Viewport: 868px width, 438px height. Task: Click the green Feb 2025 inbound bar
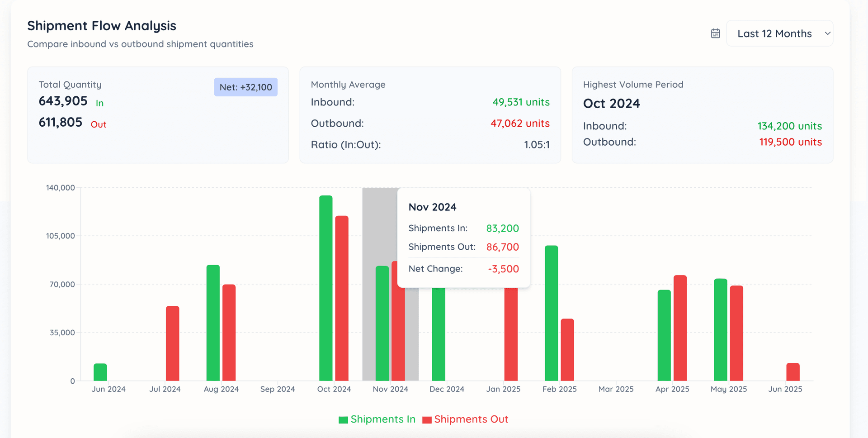tap(551, 313)
